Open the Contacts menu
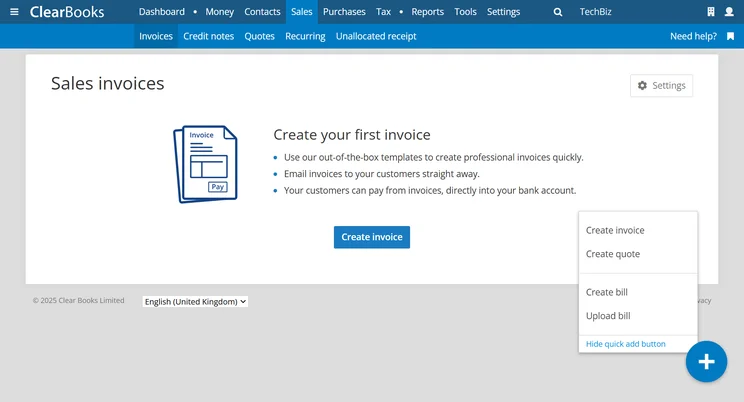 point(262,12)
